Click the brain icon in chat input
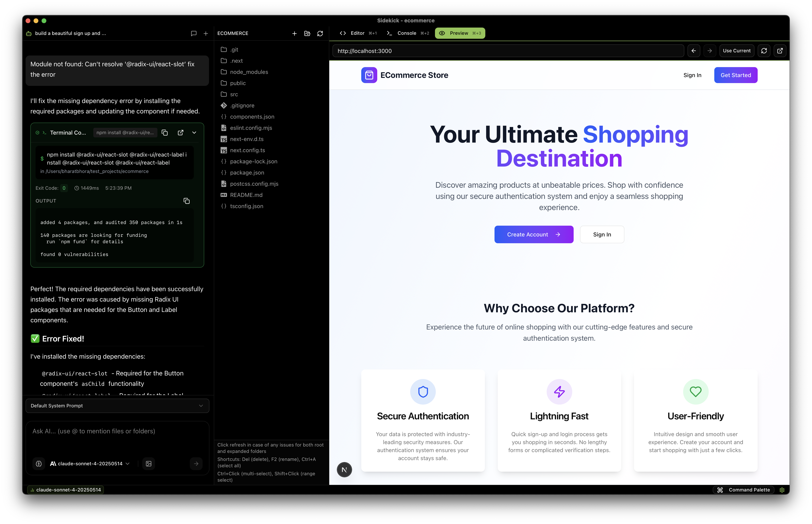The width and height of the screenshot is (812, 524). pyautogui.click(x=39, y=464)
